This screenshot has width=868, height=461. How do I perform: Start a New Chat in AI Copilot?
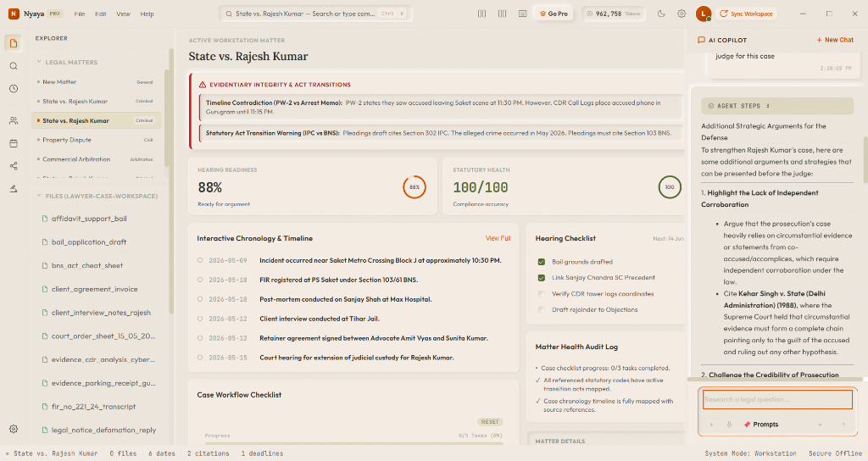pos(835,40)
